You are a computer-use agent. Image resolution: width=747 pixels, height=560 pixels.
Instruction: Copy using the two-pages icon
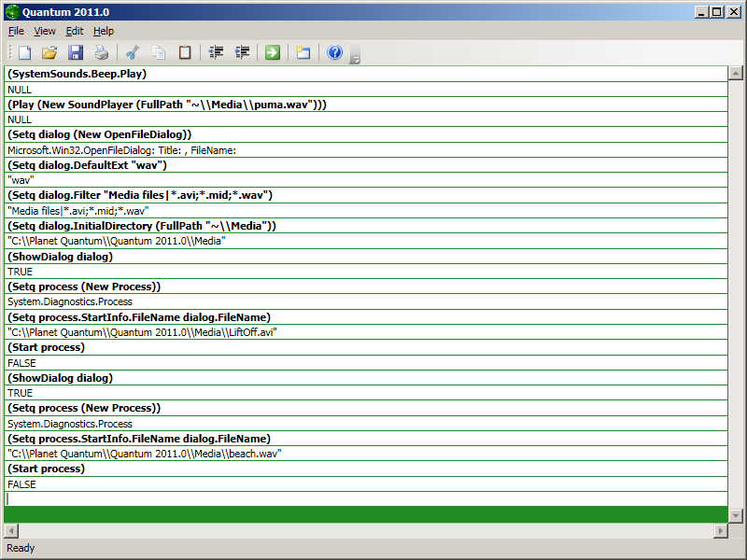point(159,52)
